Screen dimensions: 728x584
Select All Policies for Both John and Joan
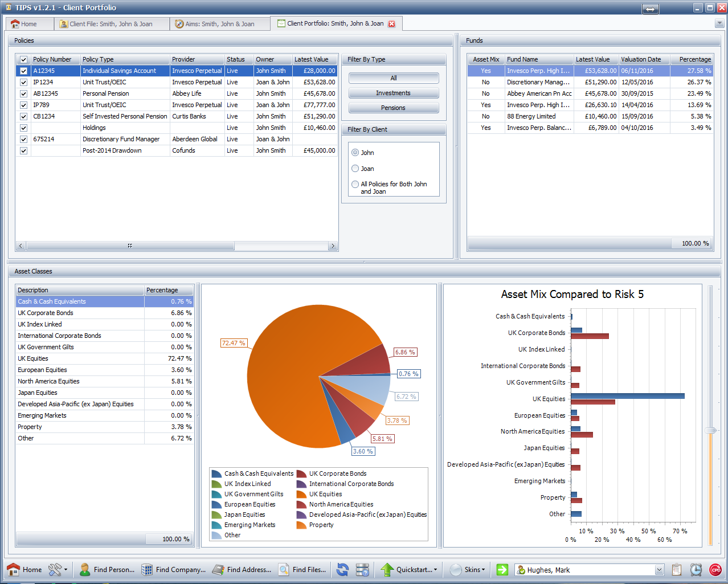tap(355, 184)
